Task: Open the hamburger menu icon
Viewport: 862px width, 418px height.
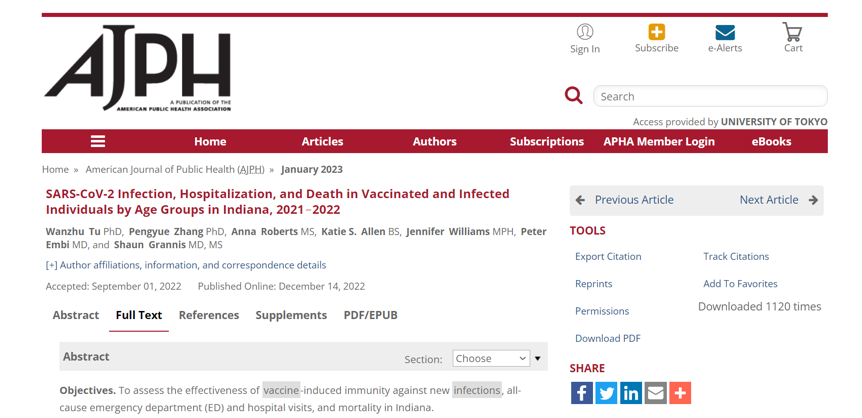Action: [98, 141]
